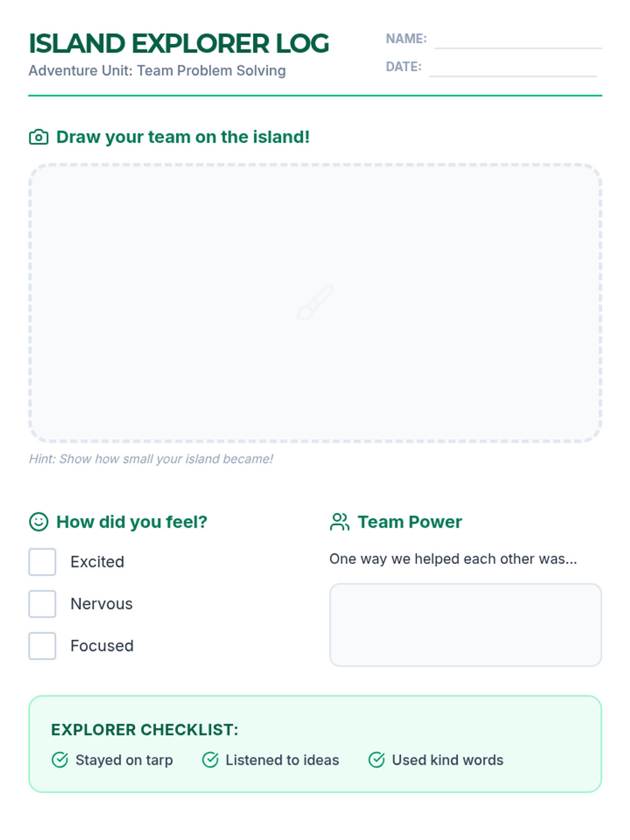
Task: Click the helped each other answer box
Action: [465, 625]
